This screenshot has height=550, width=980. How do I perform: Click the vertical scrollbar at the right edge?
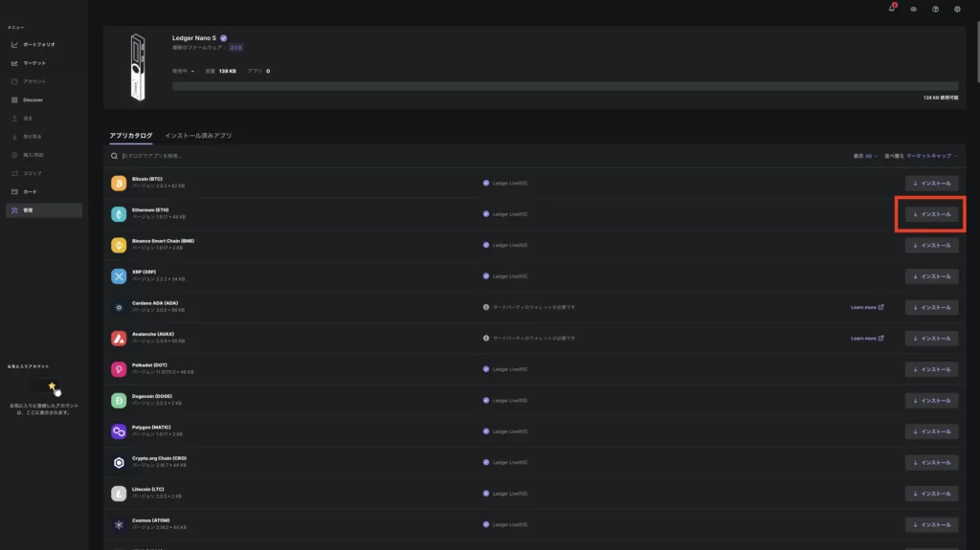[x=977, y=52]
